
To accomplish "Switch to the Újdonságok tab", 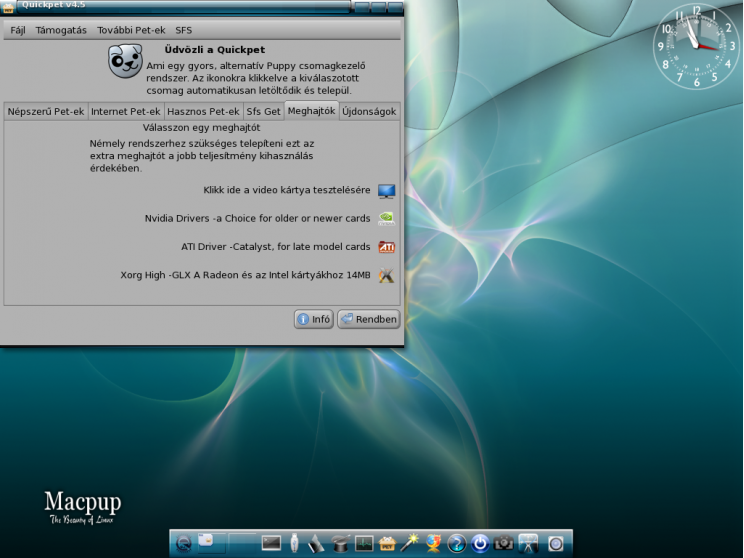I will tap(369, 112).
